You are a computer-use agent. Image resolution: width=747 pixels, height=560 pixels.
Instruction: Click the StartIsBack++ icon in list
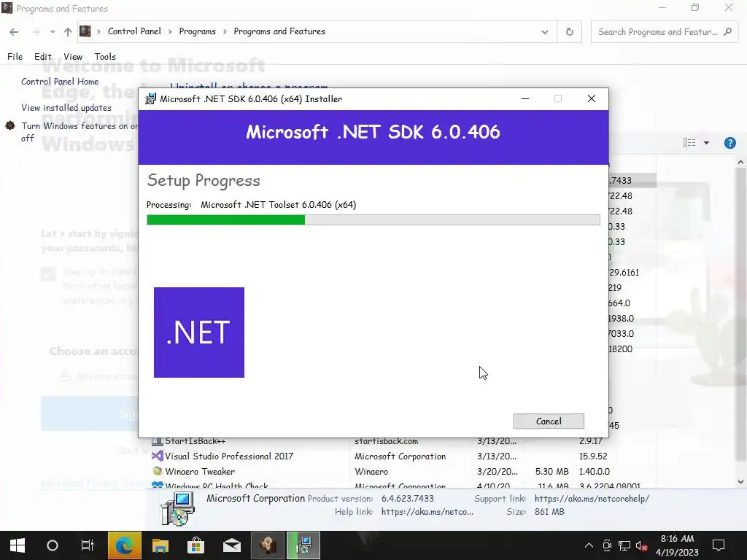point(158,441)
